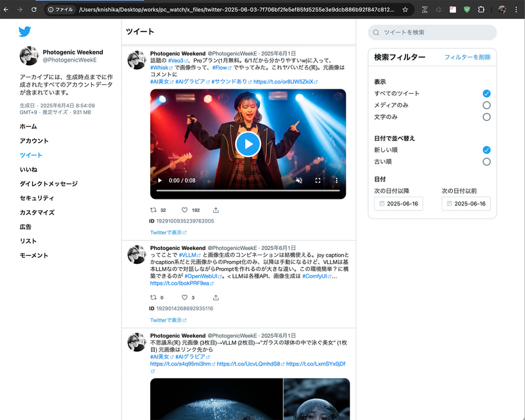Unmute the video via the speaker icon
The image size is (525, 420).
click(301, 179)
